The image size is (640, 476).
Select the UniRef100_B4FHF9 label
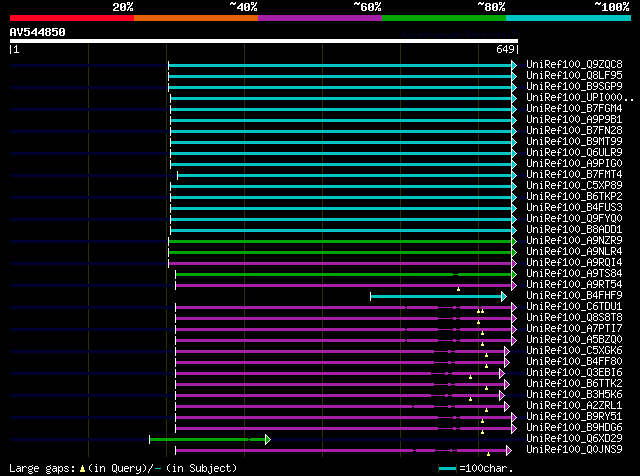(x=574, y=296)
